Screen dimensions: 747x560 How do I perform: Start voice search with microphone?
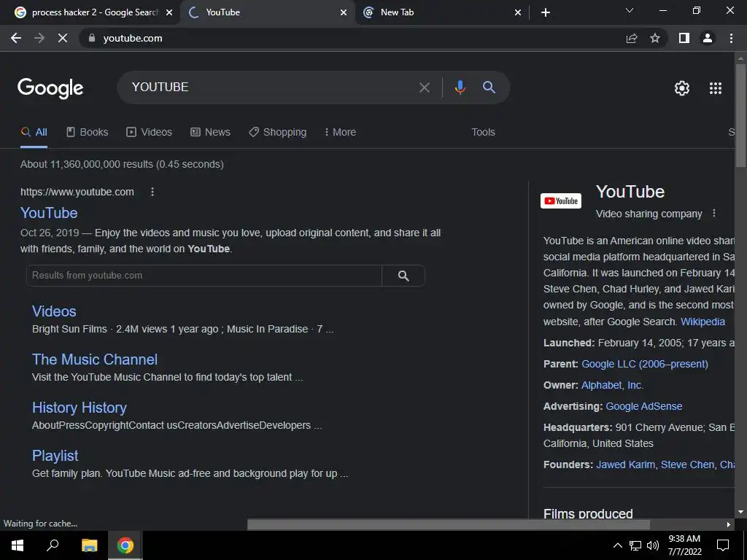(460, 87)
